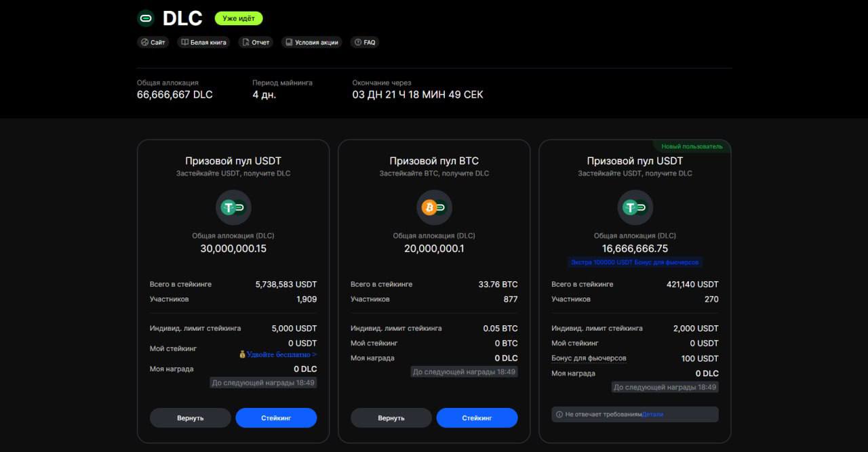
Task: Click "До следующей награды 18:49" in BTC card
Action: point(465,372)
